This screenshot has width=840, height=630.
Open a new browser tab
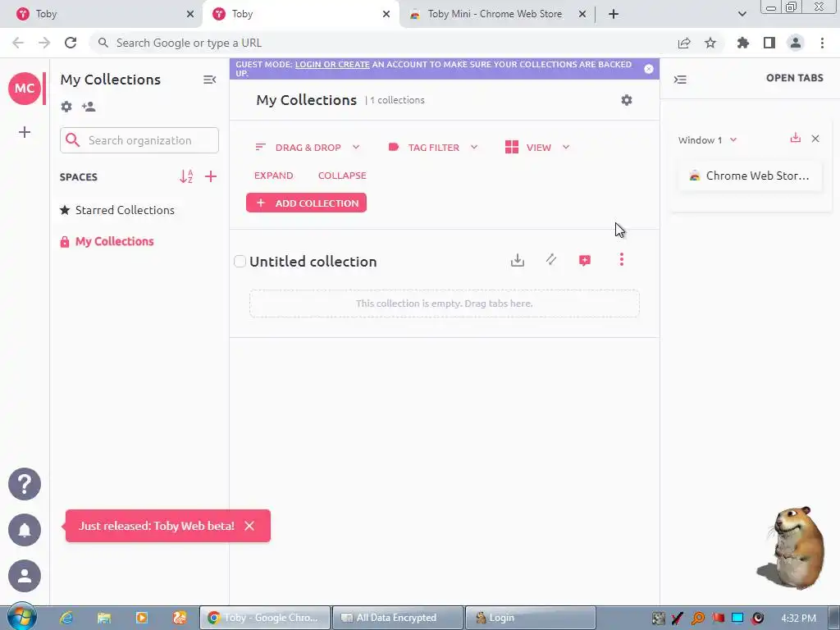[614, 14]
